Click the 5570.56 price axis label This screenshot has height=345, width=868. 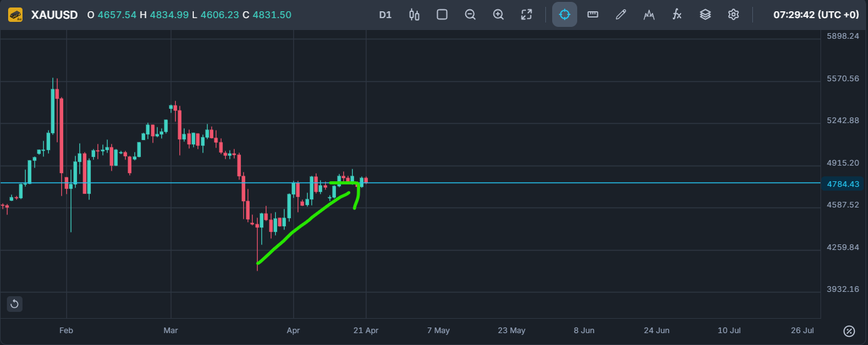[x=843, y=79]
